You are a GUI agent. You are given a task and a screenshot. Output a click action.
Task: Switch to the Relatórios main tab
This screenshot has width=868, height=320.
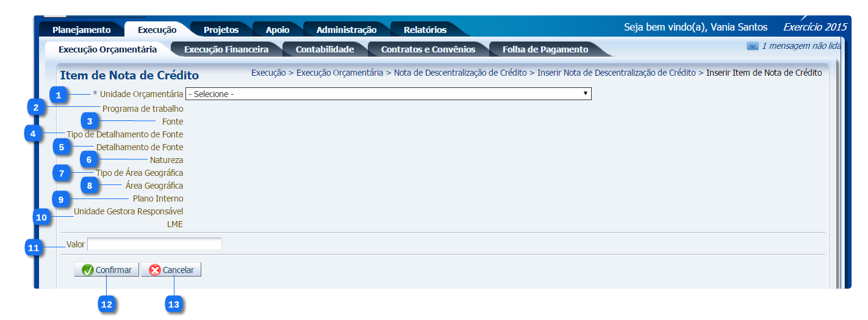click(425, 30)
